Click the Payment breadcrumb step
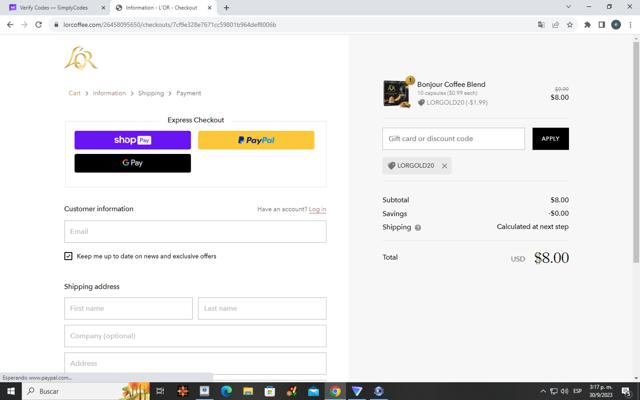The height and width of the screenshot is (400, 640). coord(189,93)
